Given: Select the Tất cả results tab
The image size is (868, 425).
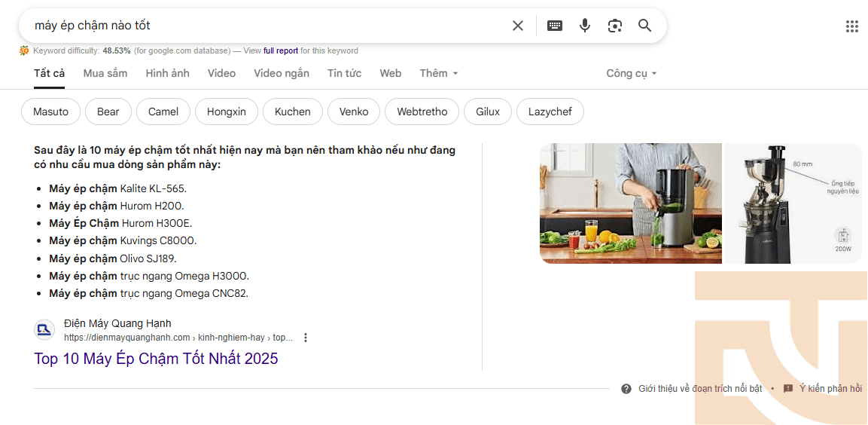Looking at the screenshot, I should (49, 73).
